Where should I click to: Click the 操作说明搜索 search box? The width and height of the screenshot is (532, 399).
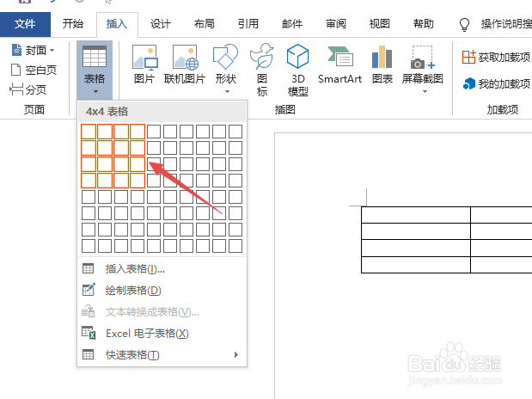[506, 24]
